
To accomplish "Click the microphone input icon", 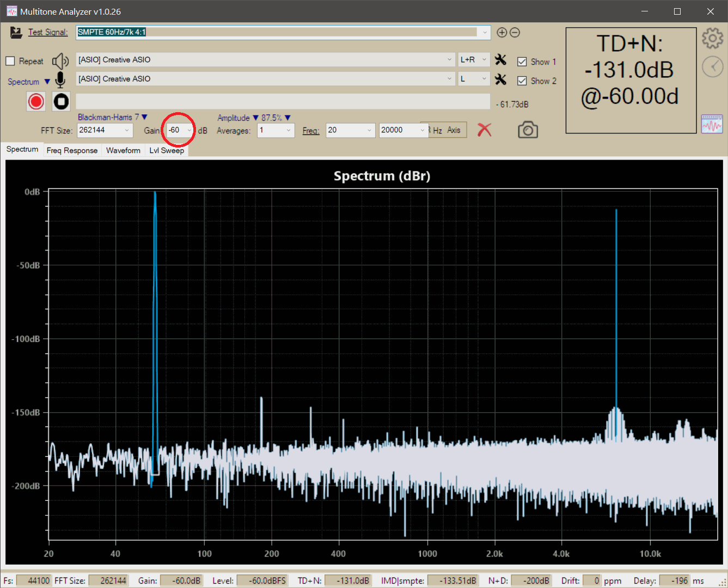I will (x=60, y=80).
